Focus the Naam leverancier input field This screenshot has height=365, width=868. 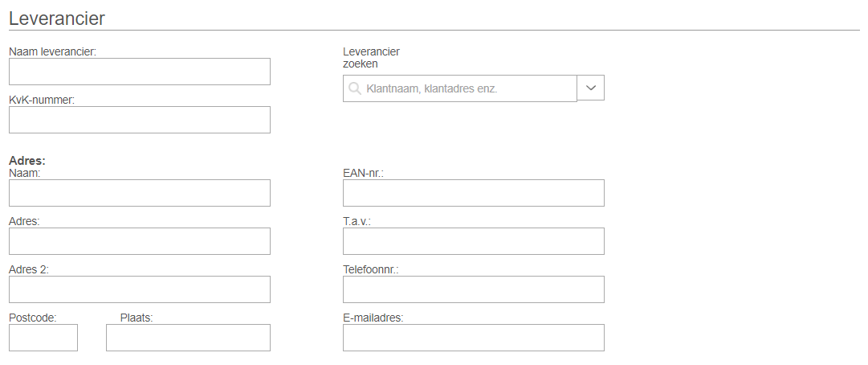pos(140,72)
